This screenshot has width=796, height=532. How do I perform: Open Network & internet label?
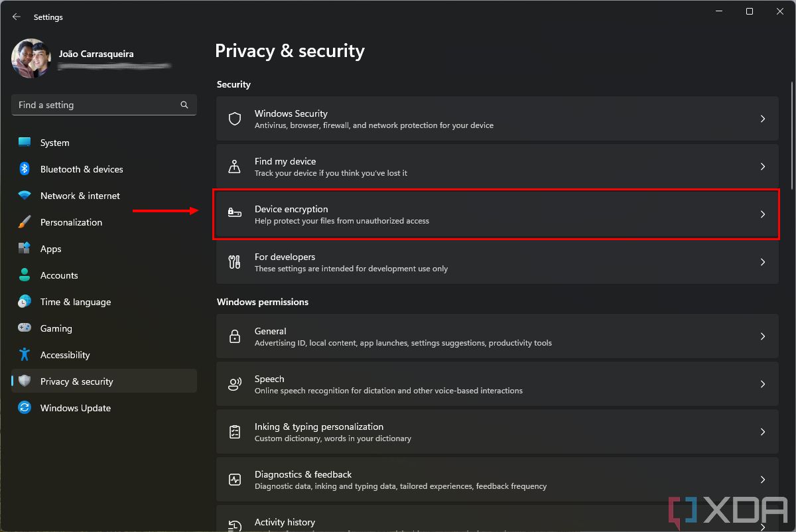(x=80, y=196)
